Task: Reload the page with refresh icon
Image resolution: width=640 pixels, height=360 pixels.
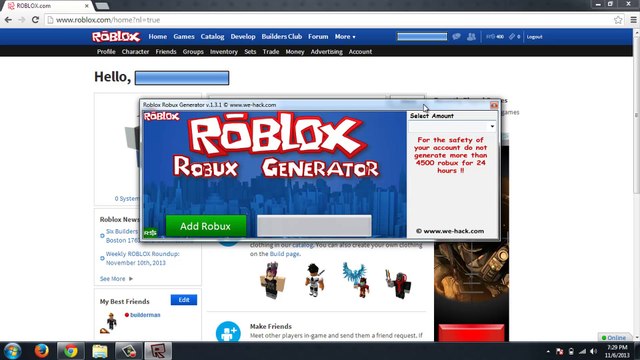Action: pyautogui.click(x=36, y=20)
